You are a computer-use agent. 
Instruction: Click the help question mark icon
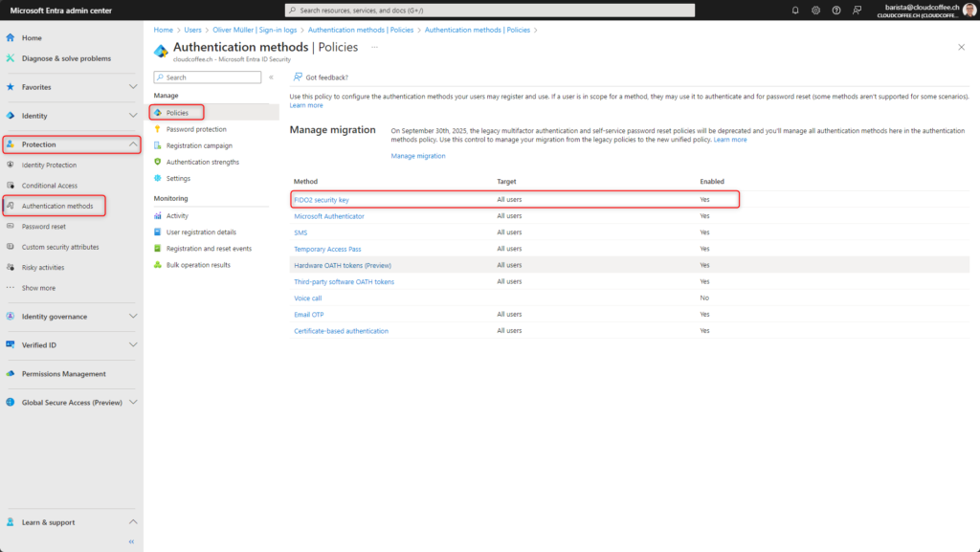coord(836,10)
